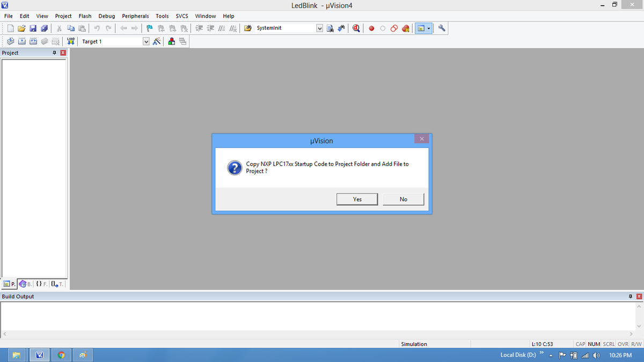Click the Indent selected lines icon

click(198, 28)
